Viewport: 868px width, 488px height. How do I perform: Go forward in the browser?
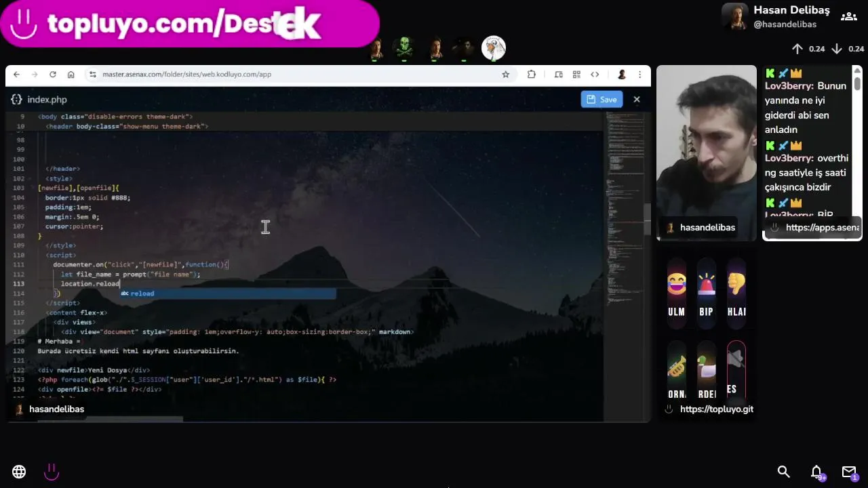[x=35, y=75]
